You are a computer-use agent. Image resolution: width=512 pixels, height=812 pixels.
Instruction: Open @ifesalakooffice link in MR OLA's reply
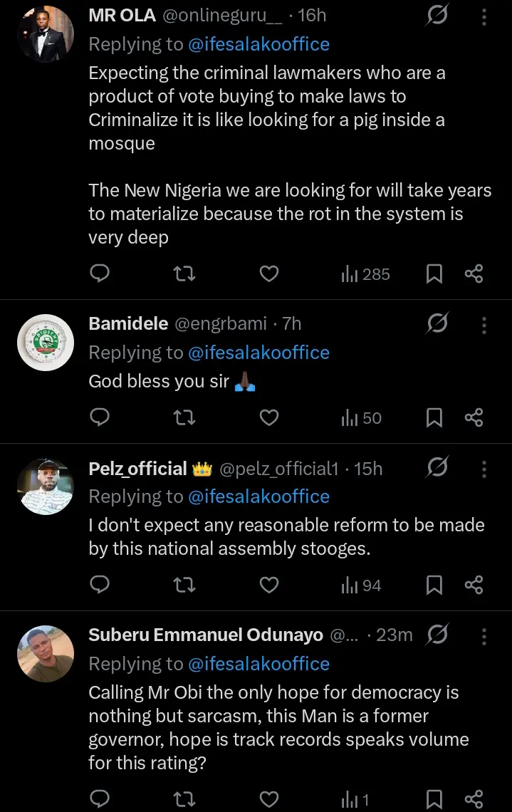click(x=258, y=44)
